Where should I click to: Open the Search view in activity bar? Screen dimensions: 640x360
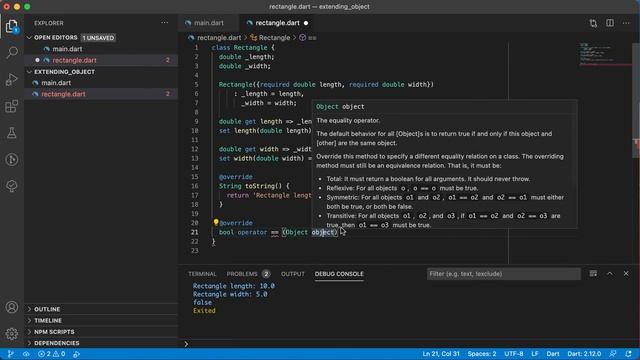[12, 52]
